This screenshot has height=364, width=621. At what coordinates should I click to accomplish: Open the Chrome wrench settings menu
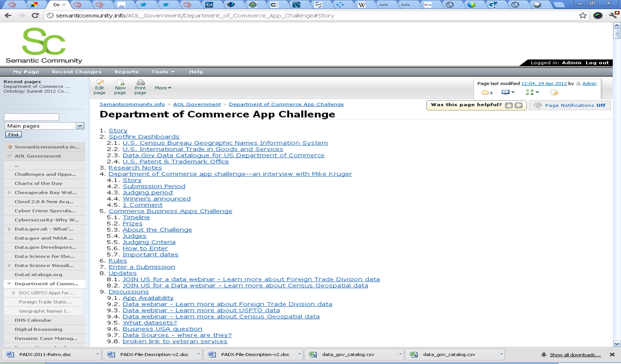pos(613,16)
